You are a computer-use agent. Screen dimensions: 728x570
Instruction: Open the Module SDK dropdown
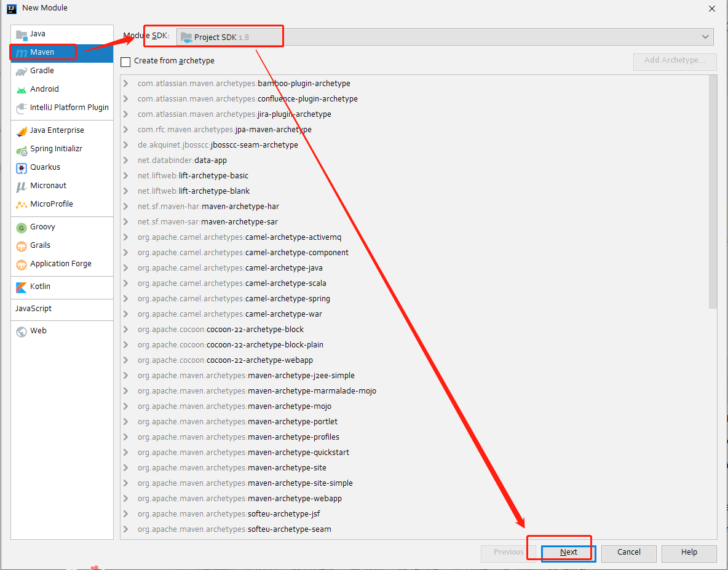445,37
